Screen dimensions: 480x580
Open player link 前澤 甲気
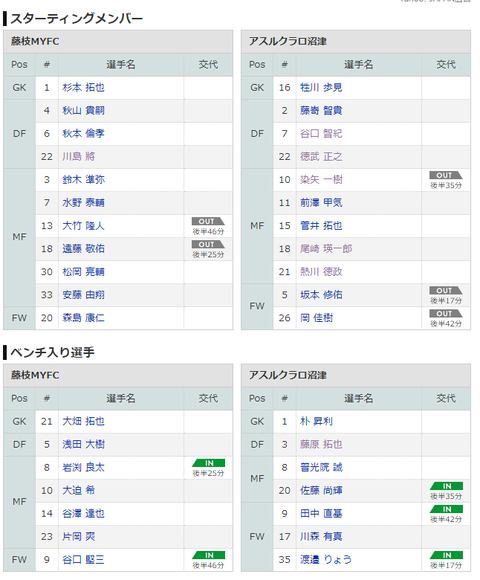point(321,203)
